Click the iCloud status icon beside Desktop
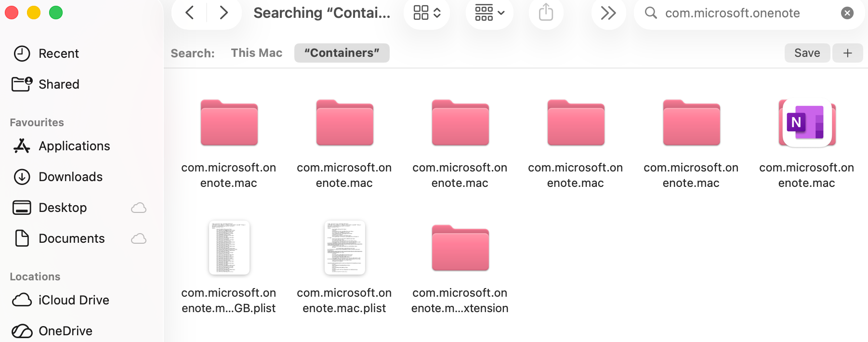The height and width of the screenshot is (342, 868). [139, 208]
